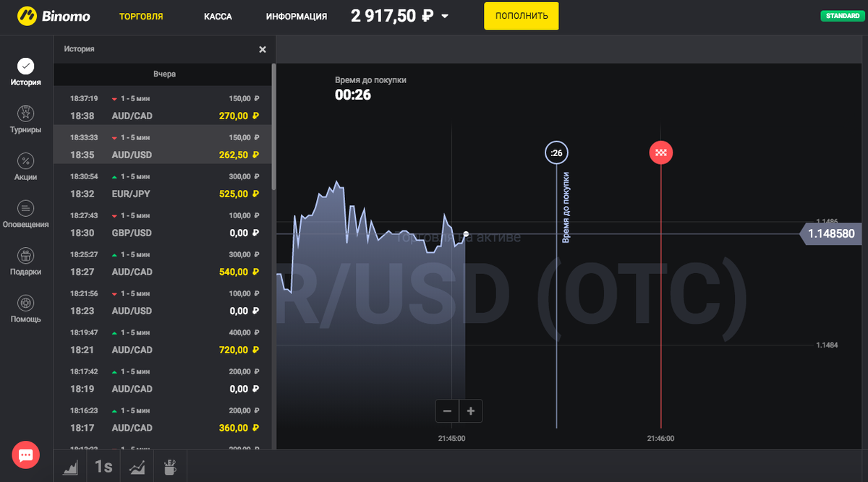868x482 pixels.
Task: Click the Binomo logo
Action: (x=53, y=15)
